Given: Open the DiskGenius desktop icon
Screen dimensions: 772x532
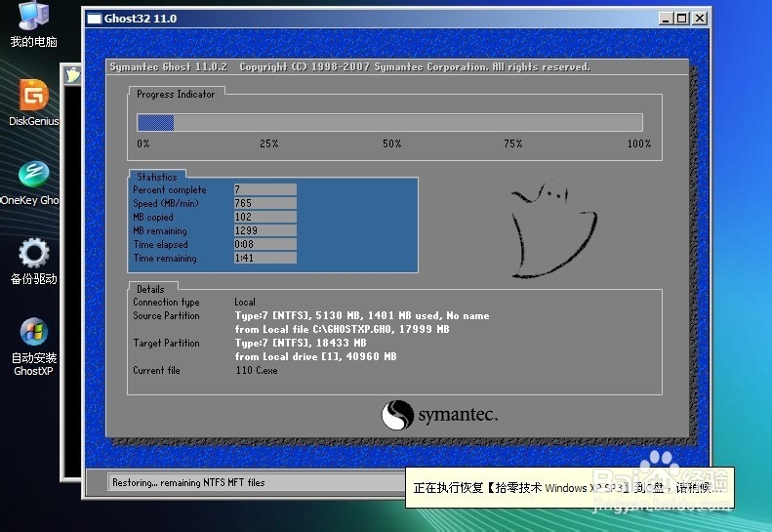Looking at the screenshot, I should [33, 102].
